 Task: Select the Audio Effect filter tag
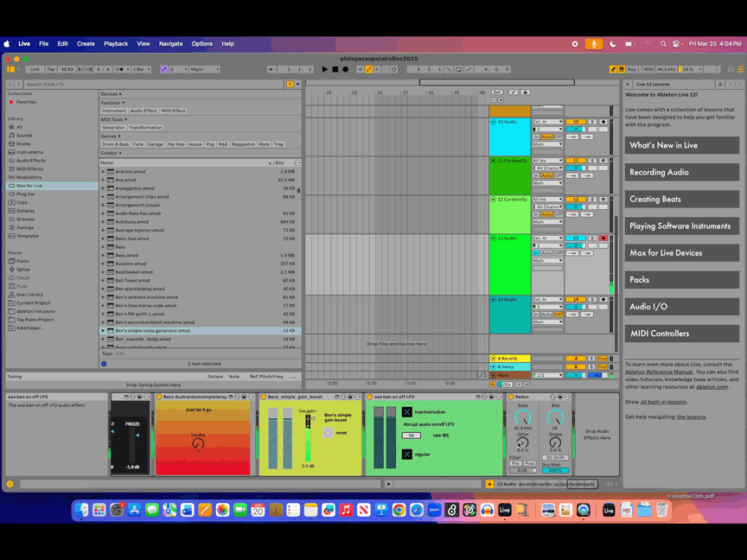(x=144, y=111)
